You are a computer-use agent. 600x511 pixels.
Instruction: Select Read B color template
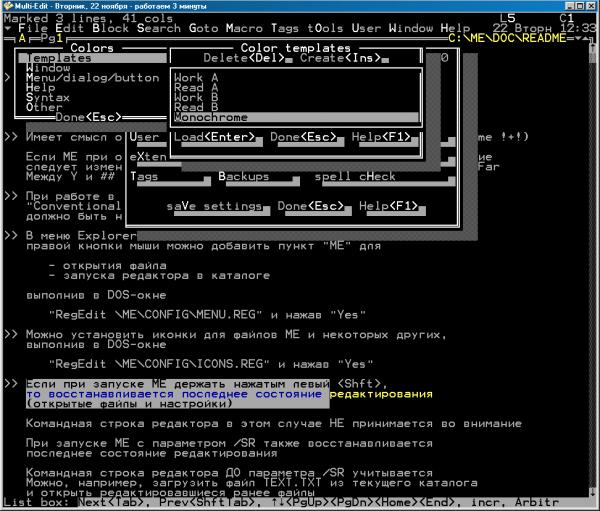click(x=196, y=107)
